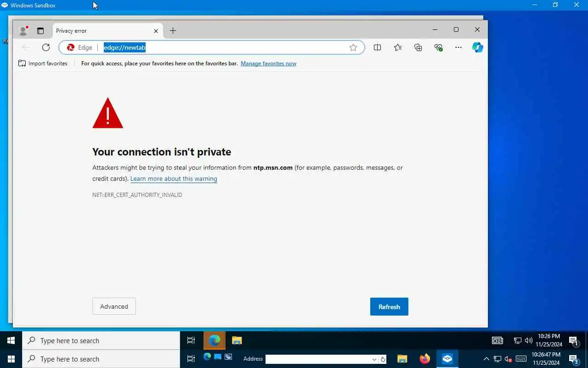Open the Collections icon

coord(418,47)
